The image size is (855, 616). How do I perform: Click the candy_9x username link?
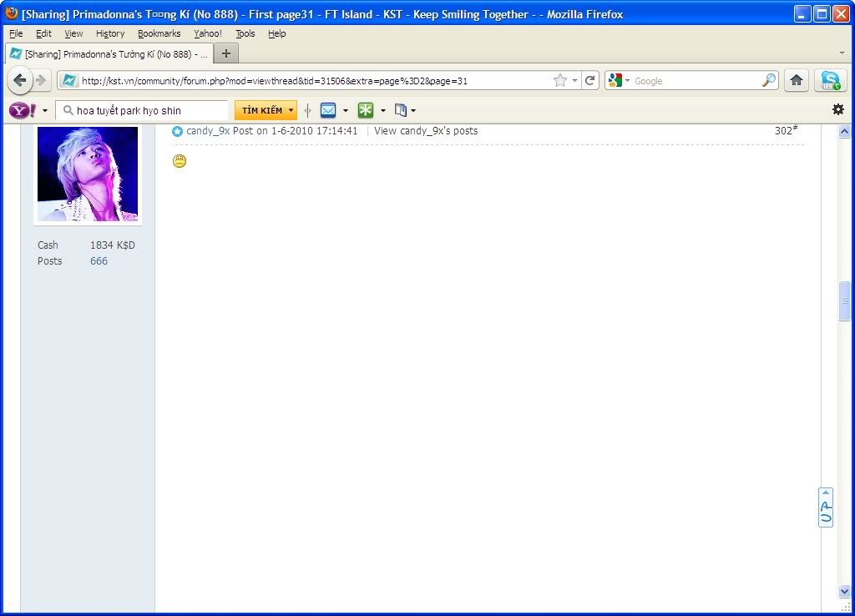pos(208,131)
